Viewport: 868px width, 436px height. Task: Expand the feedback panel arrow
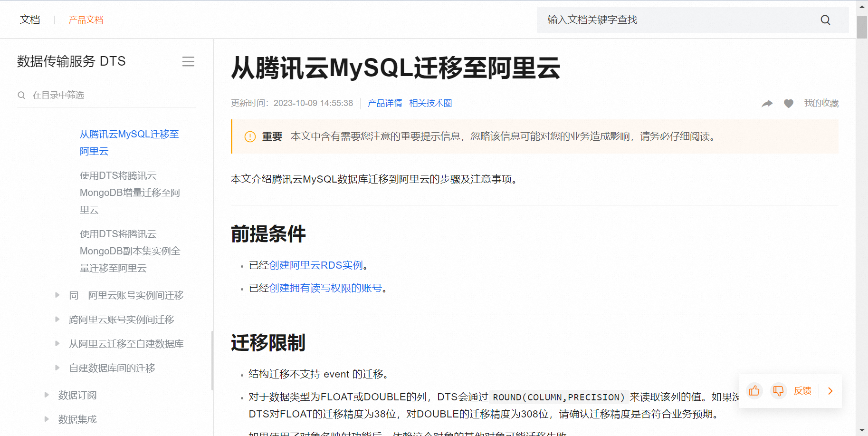pos(830,391)
